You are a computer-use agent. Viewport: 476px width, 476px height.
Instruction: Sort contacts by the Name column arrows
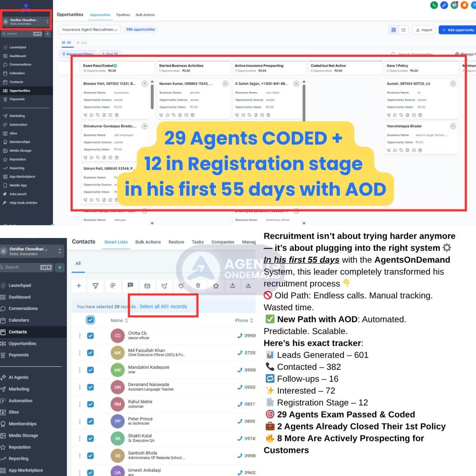(x=127, y=320)
